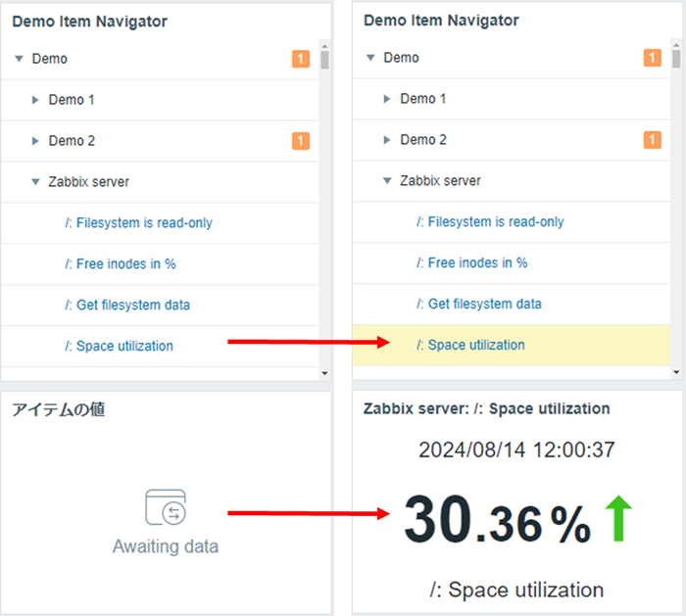Click the 30.36 % item value

point(497,520)
